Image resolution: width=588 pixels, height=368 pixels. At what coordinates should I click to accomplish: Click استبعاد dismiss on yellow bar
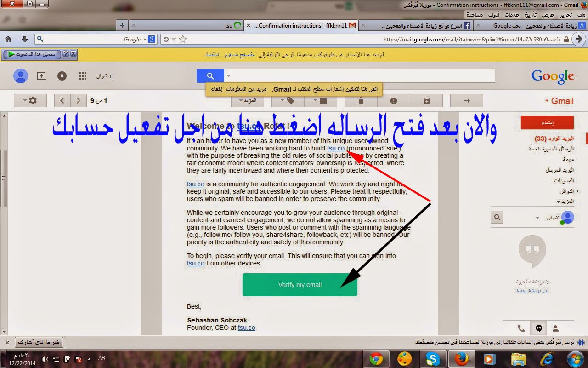(212, 54)
